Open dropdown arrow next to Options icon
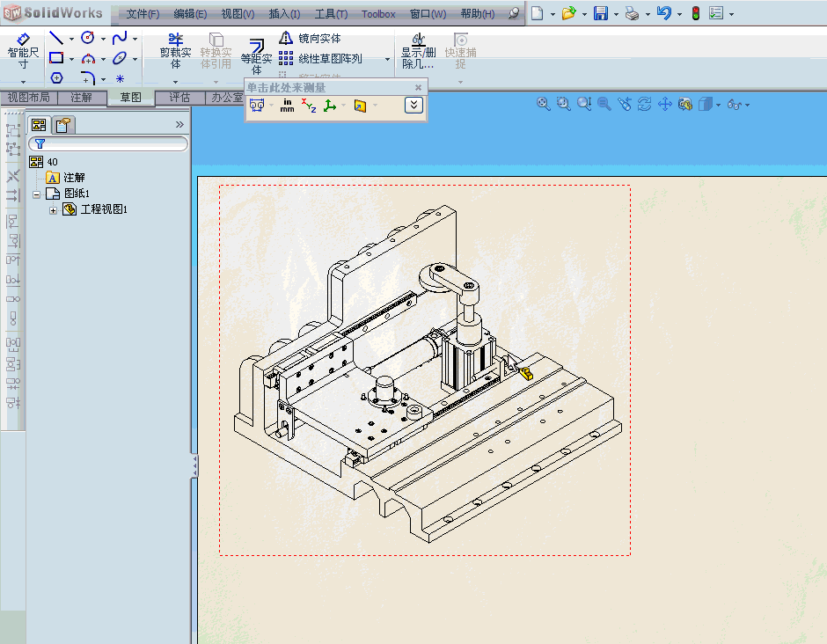The height and width of the screenshot is (644, 827). coord(731,14)
